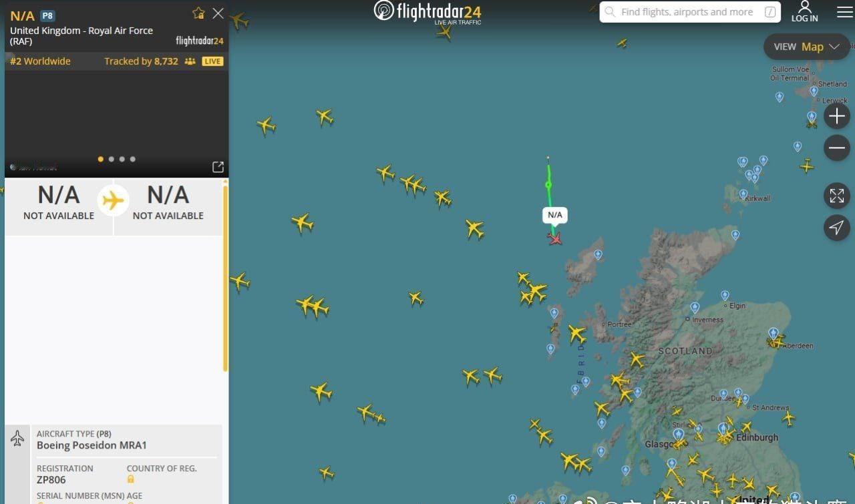Select the second photo carousel dot

click(112, 159)
